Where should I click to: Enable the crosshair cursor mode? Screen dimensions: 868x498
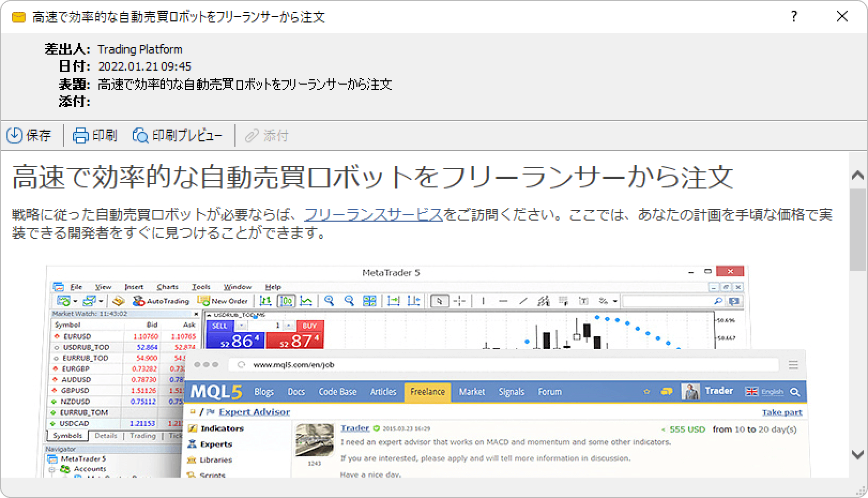459,301
